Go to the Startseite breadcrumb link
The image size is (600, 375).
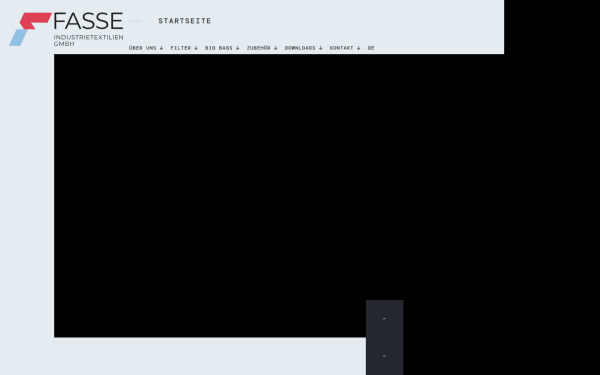tap(184, 21)
